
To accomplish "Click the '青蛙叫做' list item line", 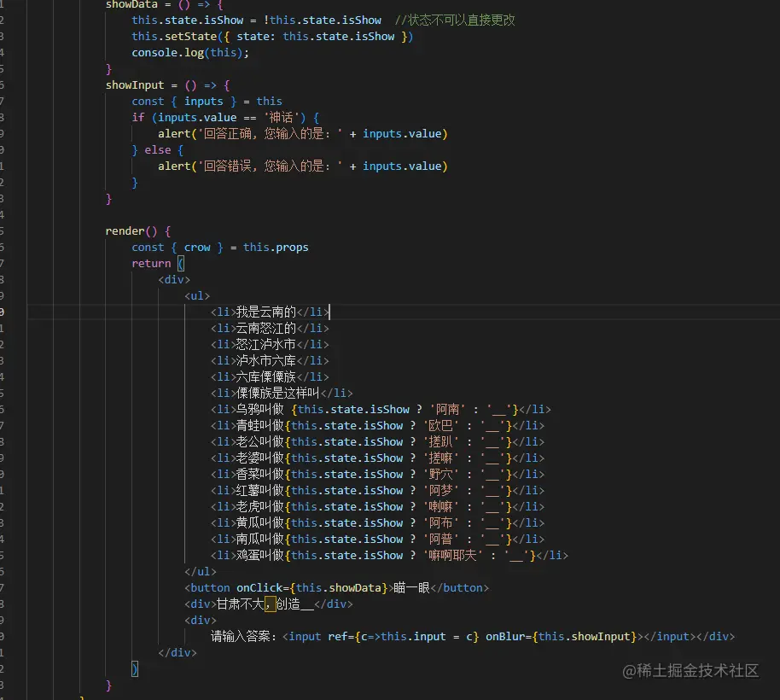I will coord(377,426).
